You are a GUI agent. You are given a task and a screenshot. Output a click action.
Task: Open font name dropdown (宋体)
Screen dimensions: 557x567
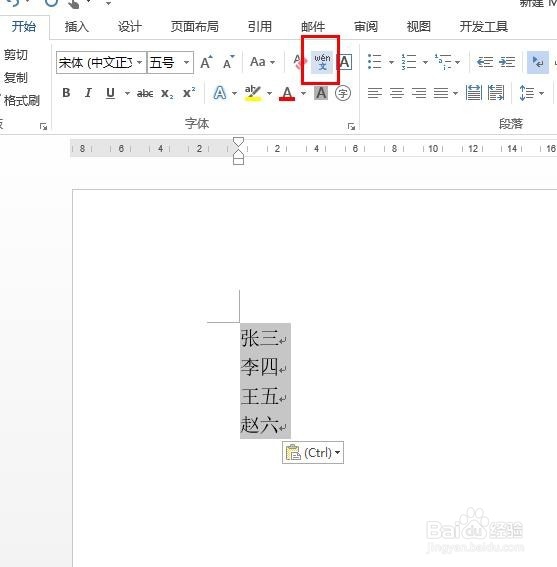click(140, 62)
